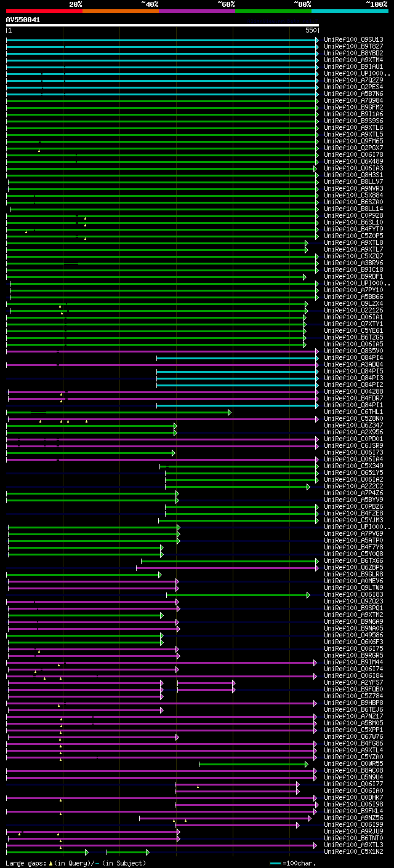Screen dimensions: 394x868
Task: Select the UniRef100_A2Z2C2 label
Action: click(353, 486)
